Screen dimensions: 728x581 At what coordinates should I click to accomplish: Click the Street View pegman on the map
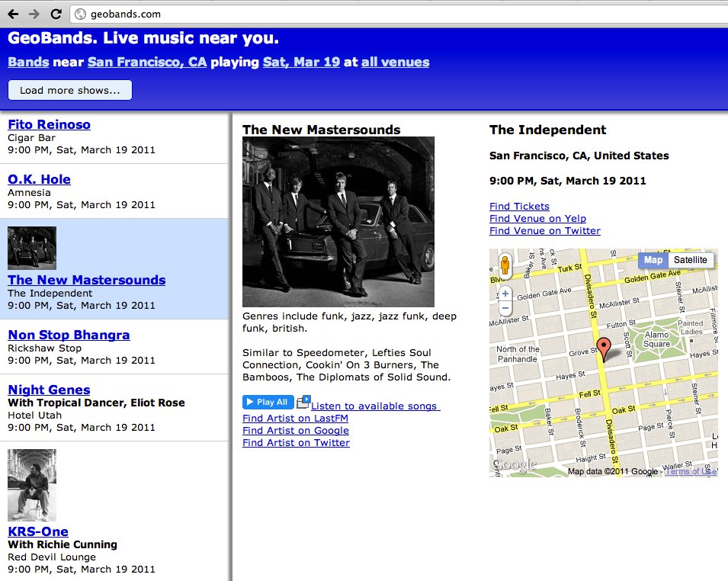click(x=505, y=266)
